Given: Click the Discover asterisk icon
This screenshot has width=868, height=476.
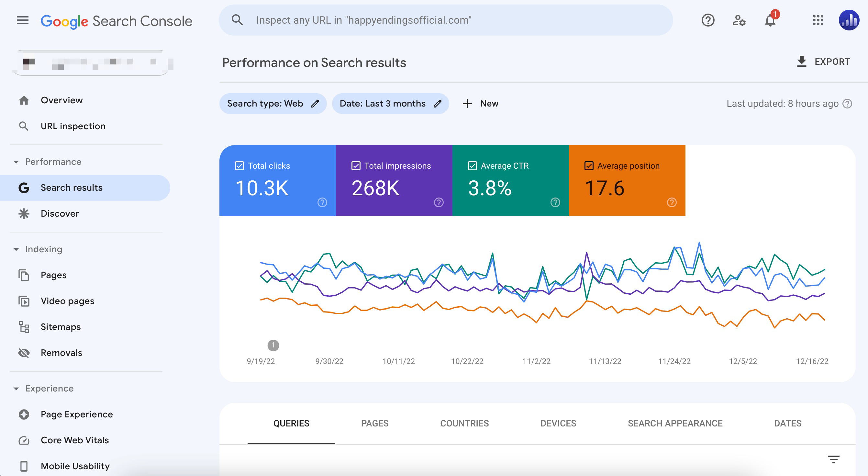Looking at the screenshot, I should pos(24,213).
